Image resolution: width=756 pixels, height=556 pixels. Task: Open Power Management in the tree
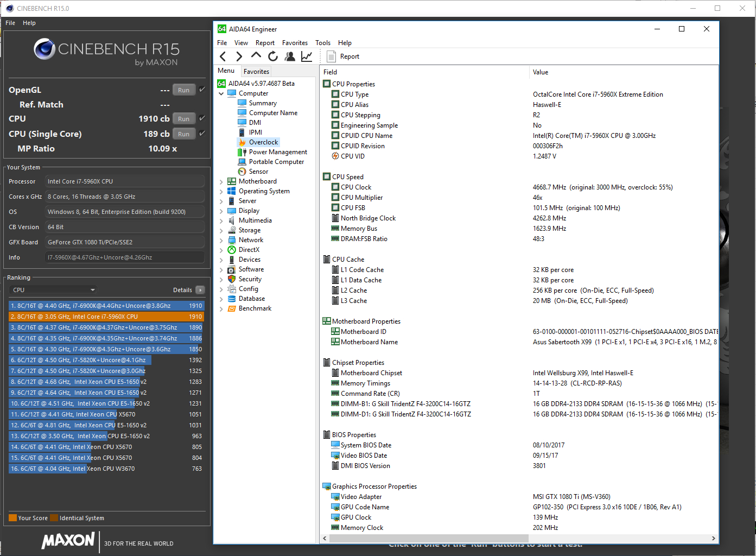click(x=278, y=152)
